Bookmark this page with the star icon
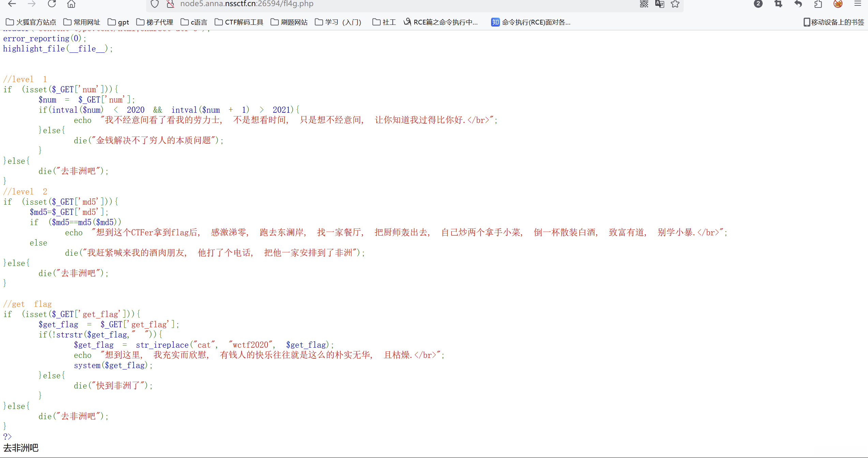The height and width of the screenshot is (458, 868). click(x=675, y=4)
